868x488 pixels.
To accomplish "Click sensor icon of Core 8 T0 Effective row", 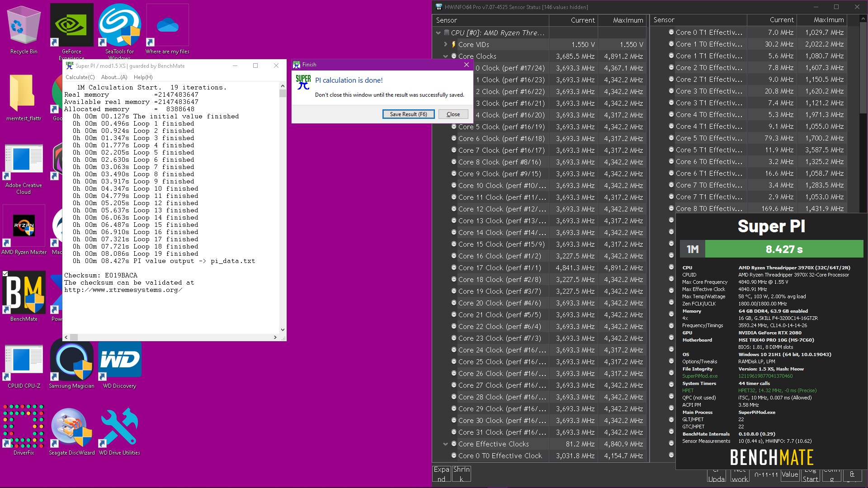I will (671, 208).
